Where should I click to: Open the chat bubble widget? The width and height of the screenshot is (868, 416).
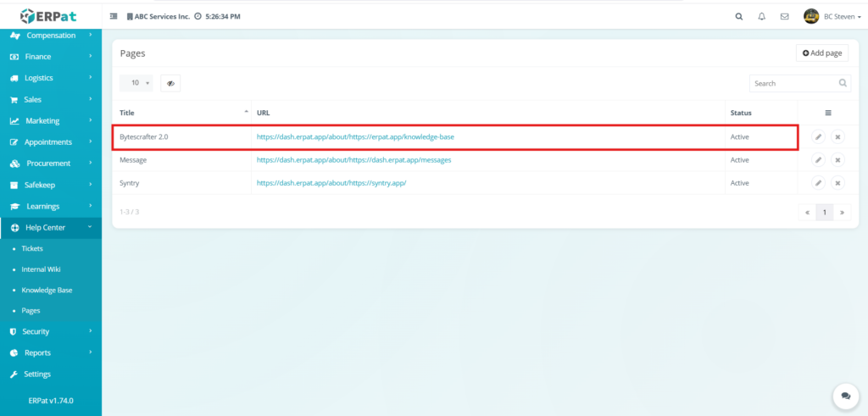pos(844,396)
